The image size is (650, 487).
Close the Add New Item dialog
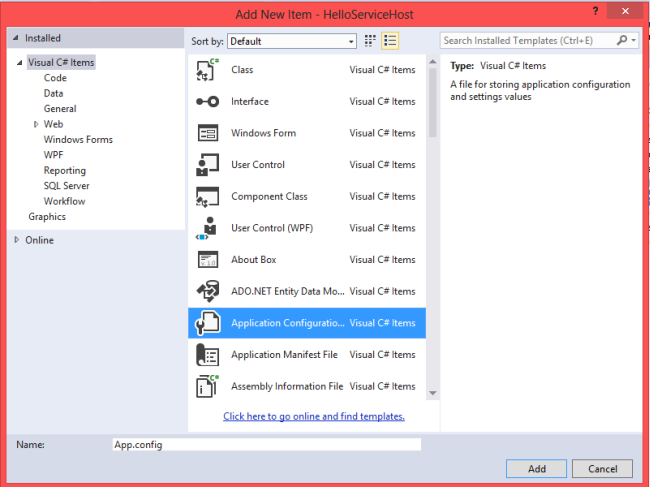coord(625,11)
